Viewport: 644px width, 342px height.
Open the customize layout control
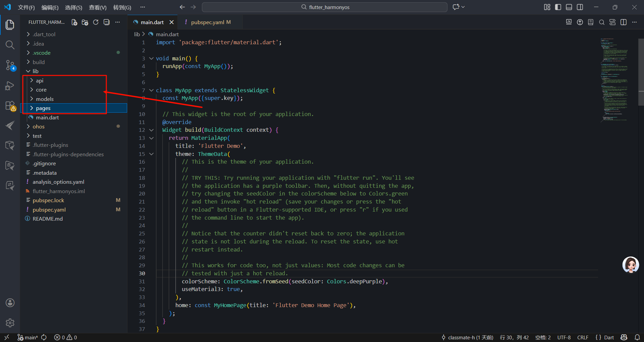click(547, 7)
